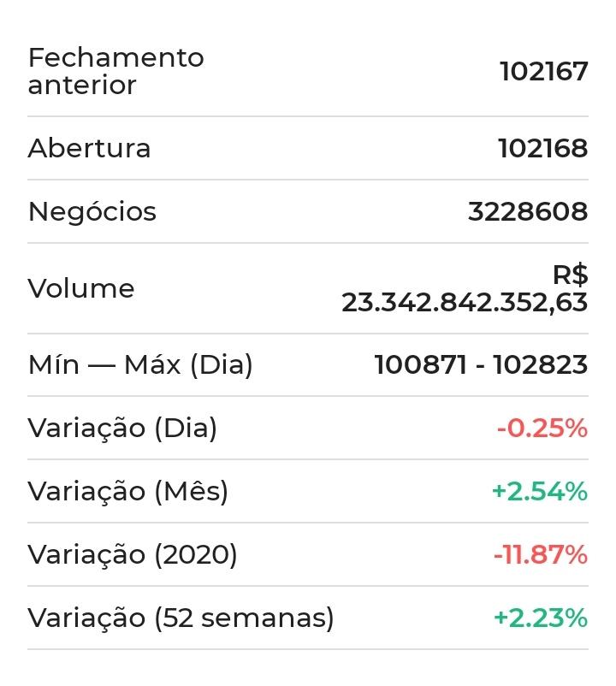The image size is (616, 686).
Task: Click the Mín — Máx (Dia) label
Action: click(140, 365)
